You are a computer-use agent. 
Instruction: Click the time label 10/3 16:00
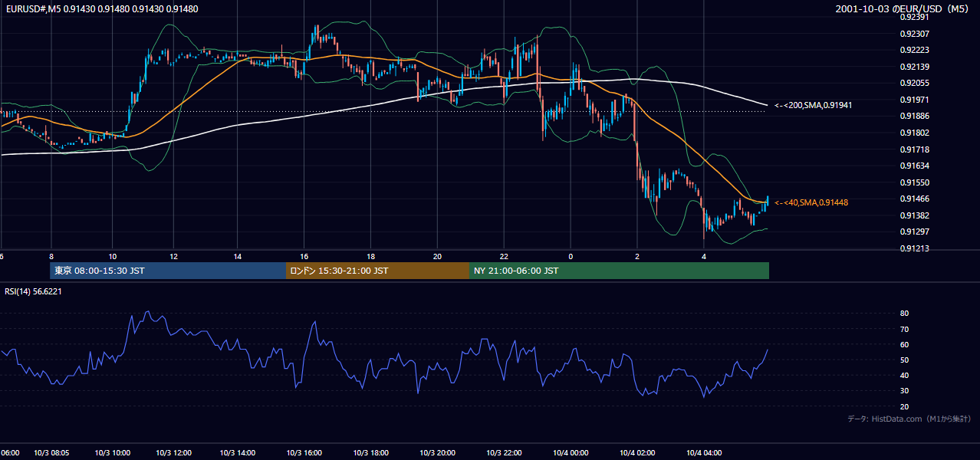pyautogui.click(x=304, y=453)
